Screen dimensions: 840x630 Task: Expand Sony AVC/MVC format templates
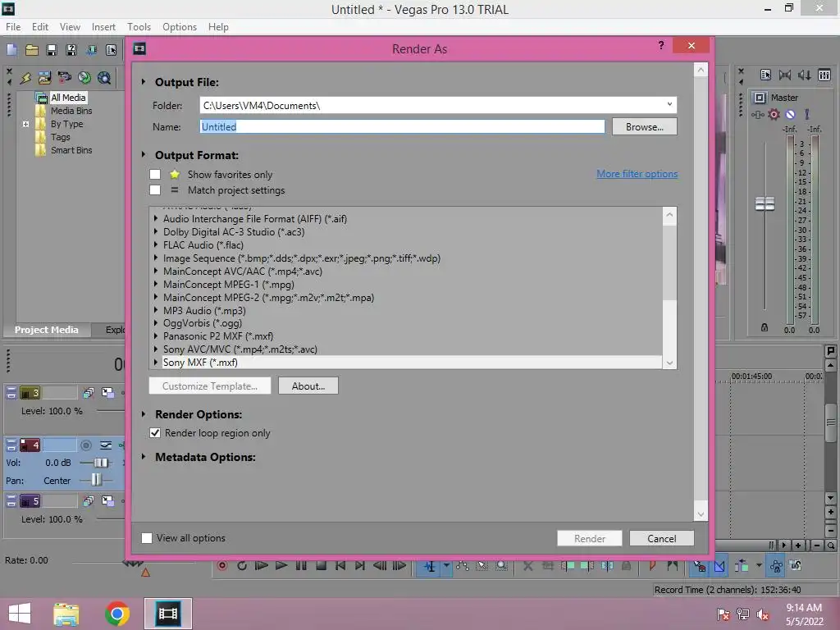click(x=156, y=349)
